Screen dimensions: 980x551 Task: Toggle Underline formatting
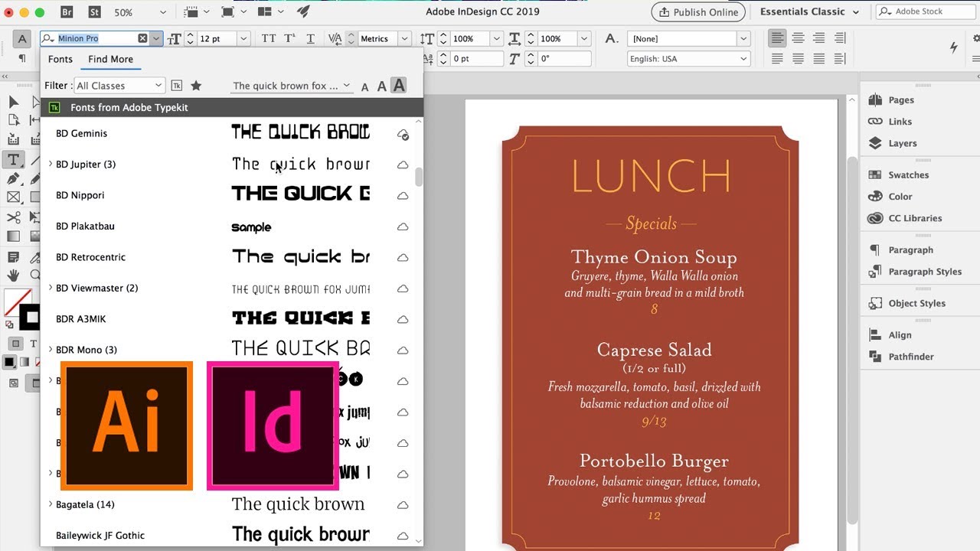click(x=310, y=38)
